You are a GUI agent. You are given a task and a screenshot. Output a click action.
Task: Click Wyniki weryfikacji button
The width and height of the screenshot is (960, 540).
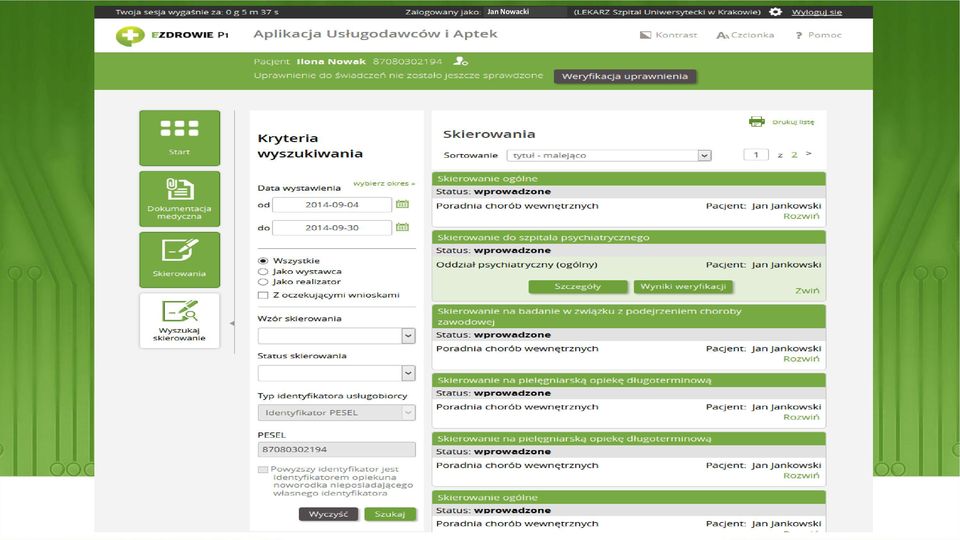683,287
